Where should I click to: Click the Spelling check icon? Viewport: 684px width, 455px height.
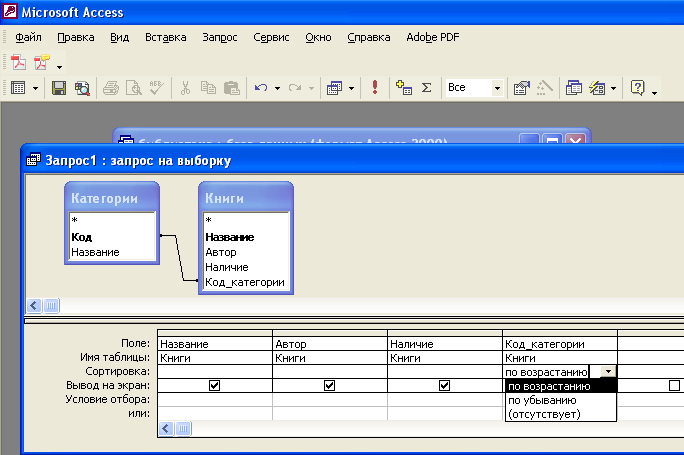point(156,88)
